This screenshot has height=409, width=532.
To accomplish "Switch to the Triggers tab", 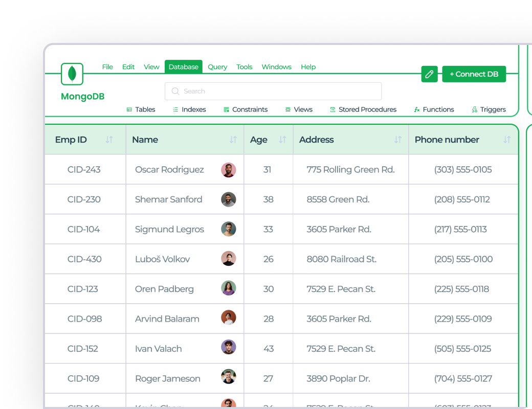I will (x=489, y=109).
